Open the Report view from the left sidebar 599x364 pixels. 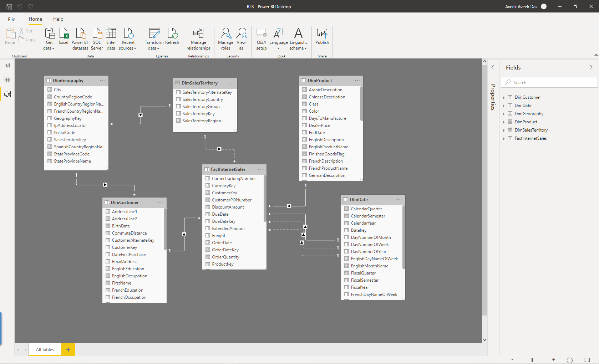pos(7,65)
